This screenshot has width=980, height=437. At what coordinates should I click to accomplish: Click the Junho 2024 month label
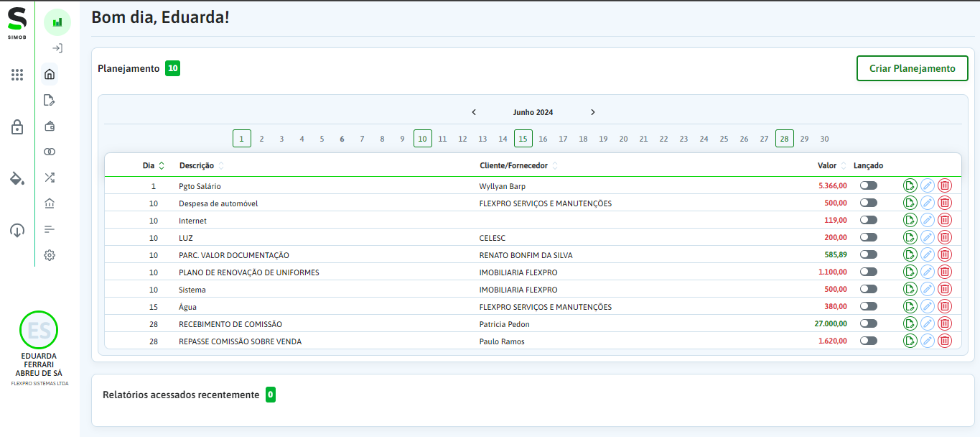(533, 112)
